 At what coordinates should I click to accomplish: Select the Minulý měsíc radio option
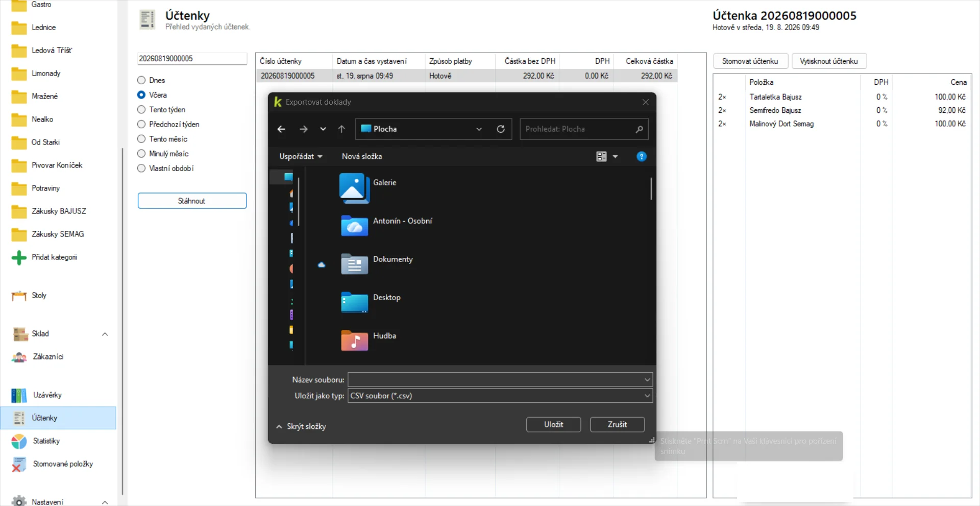[141, 154]
